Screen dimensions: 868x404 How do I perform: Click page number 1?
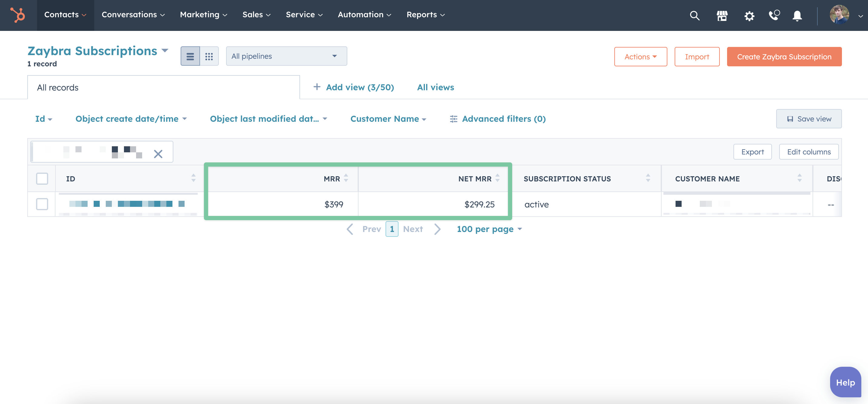[392, 229]
